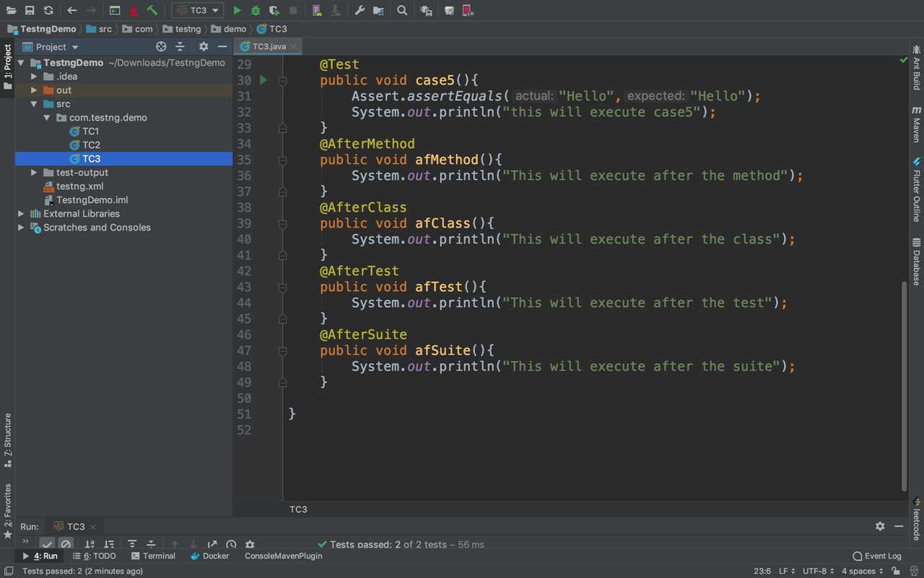924x578 pixels.
Task: Click the green inspection checkmark above scrollbar
Action: (x=904, y=61)
